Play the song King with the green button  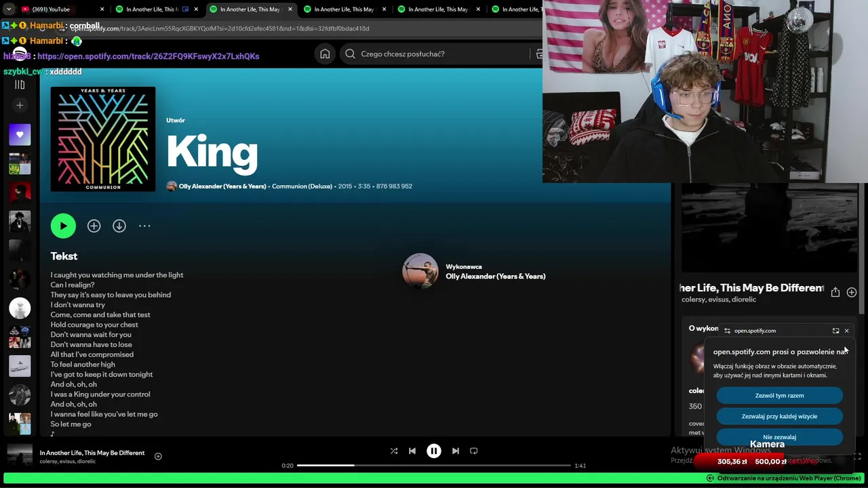[x=63, y=226]
